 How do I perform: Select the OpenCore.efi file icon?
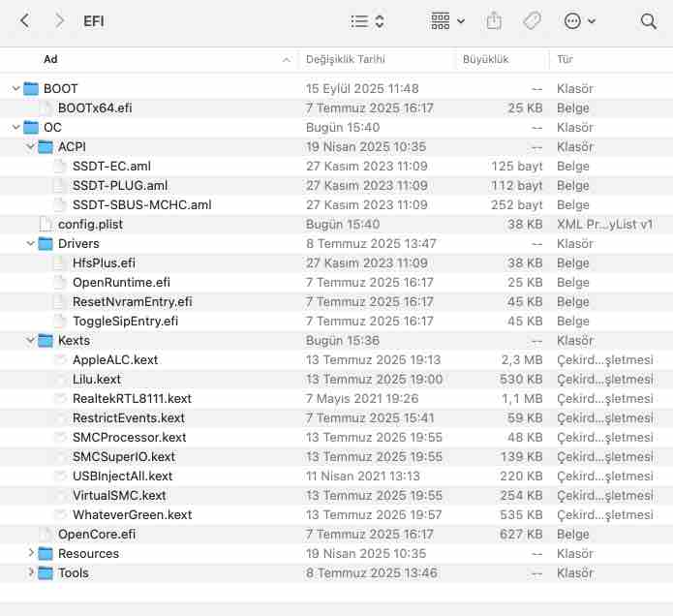46,534
